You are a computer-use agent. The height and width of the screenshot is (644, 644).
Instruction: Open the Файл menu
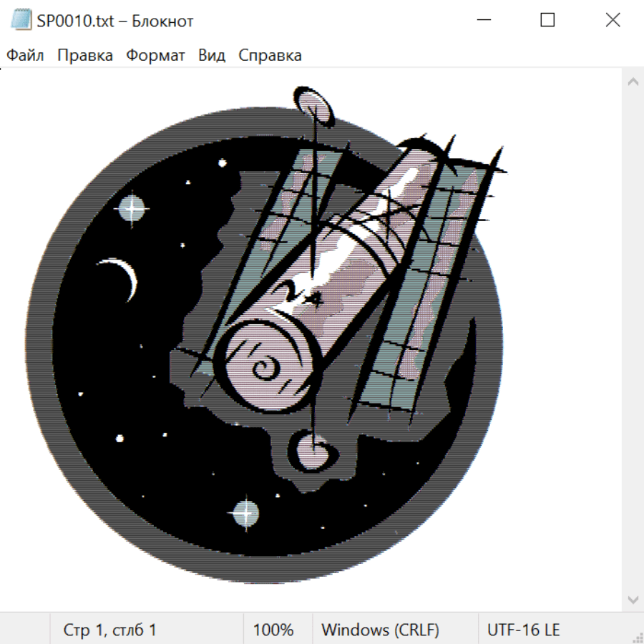point(25,56)
